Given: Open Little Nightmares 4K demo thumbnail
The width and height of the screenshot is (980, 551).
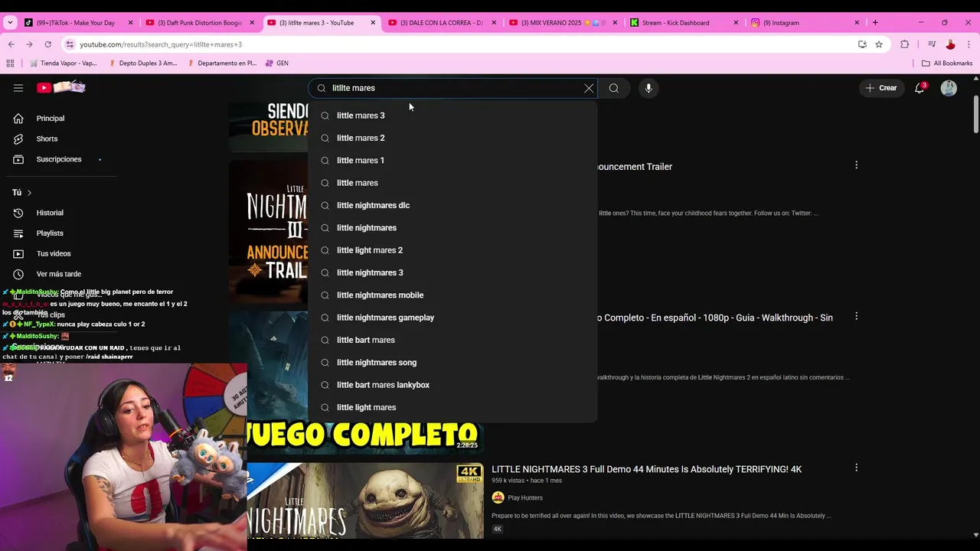Looking at the screenshot, I should click(365, 500).
